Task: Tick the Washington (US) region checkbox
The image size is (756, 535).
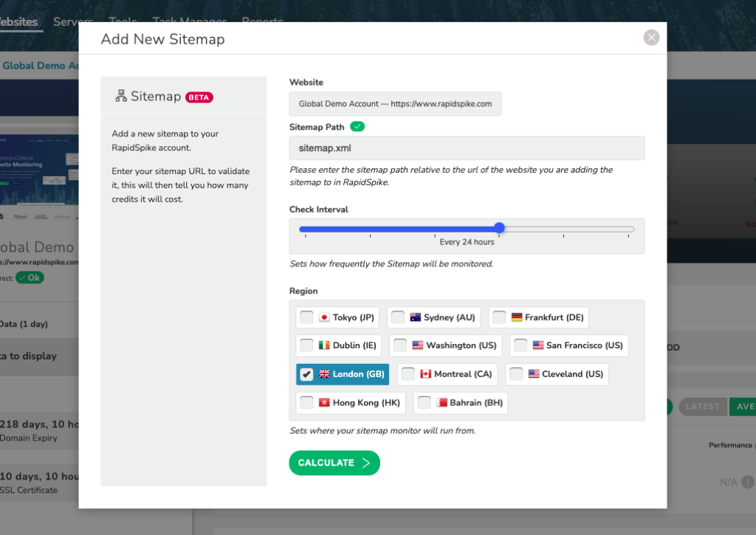Action: coord(400,345)
